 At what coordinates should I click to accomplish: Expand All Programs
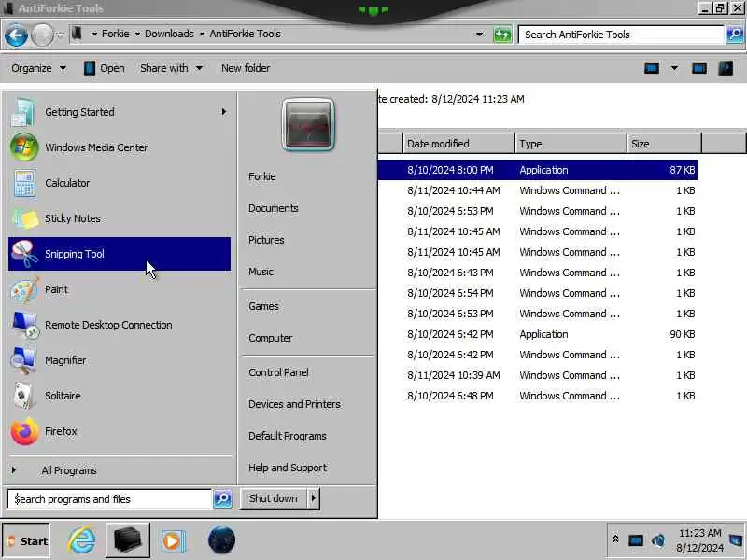tap(69, 470)
